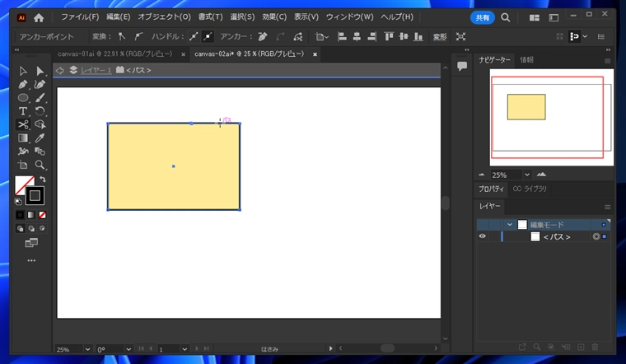Open the ウィンドウ(W) menu
This screenshot has height=364, width=626.
click(350, 17)
